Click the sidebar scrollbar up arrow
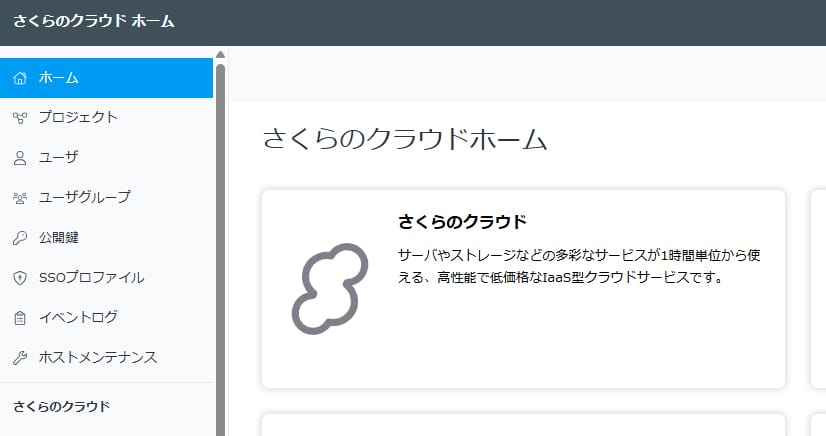Screen dimensions: 826x436 click(220, 55)
